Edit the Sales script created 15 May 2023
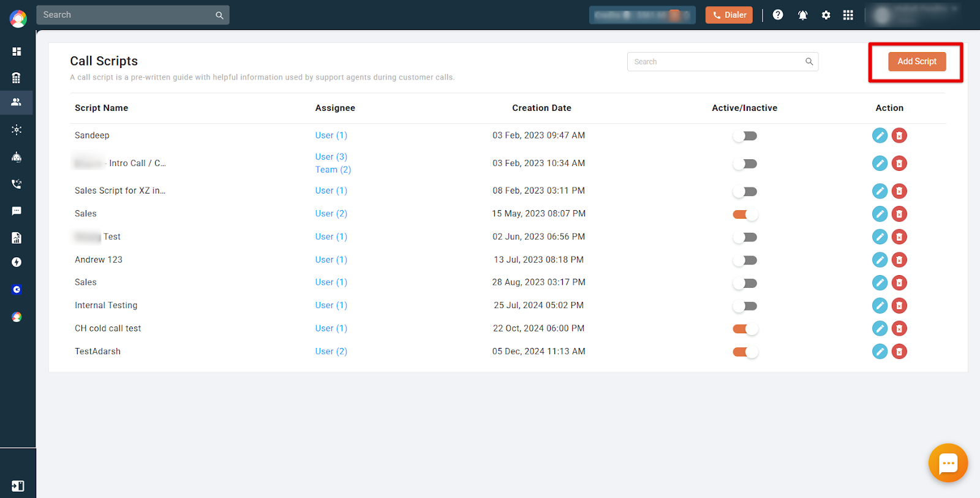Viewport: 980px width, 498px height. 880,214
